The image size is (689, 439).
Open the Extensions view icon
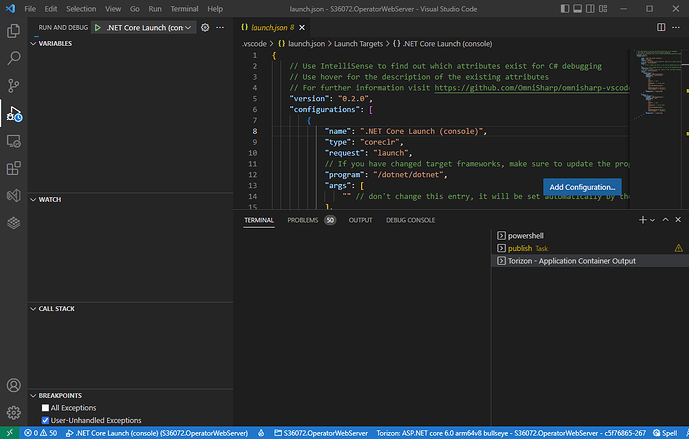14,168
